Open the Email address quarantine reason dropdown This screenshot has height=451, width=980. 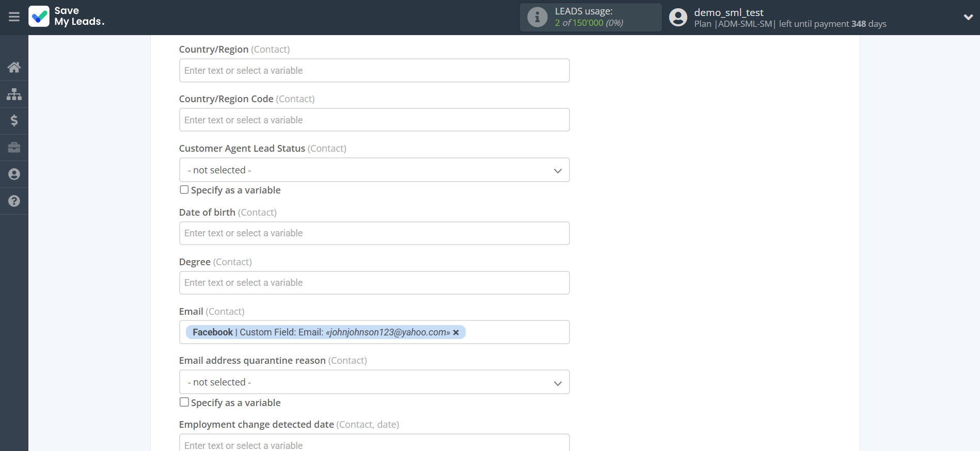[x=374, y=382]
